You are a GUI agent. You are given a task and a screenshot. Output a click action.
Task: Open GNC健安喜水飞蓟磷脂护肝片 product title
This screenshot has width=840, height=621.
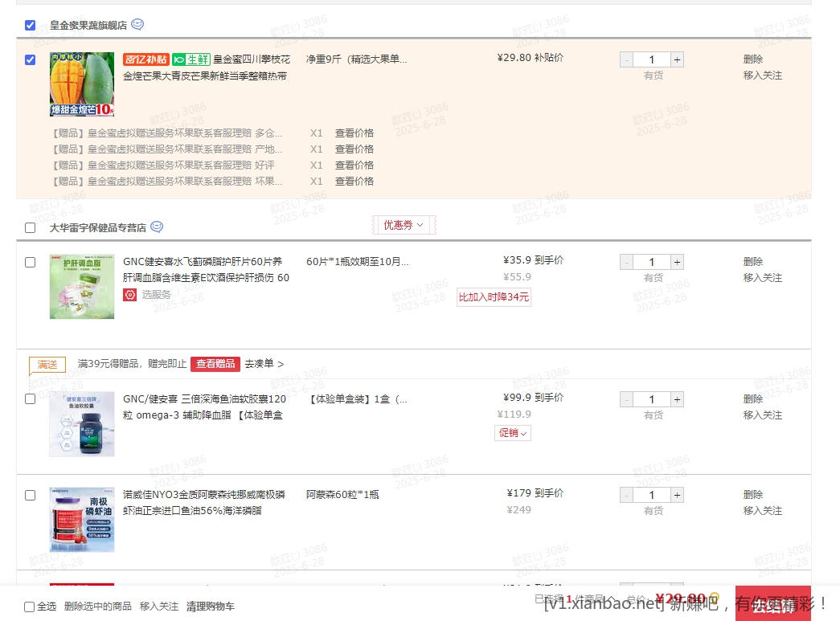tap(207, 269)
